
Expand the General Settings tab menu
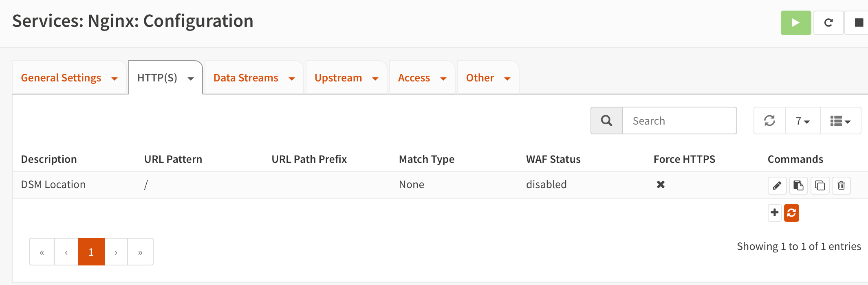[x=115, y=79]
